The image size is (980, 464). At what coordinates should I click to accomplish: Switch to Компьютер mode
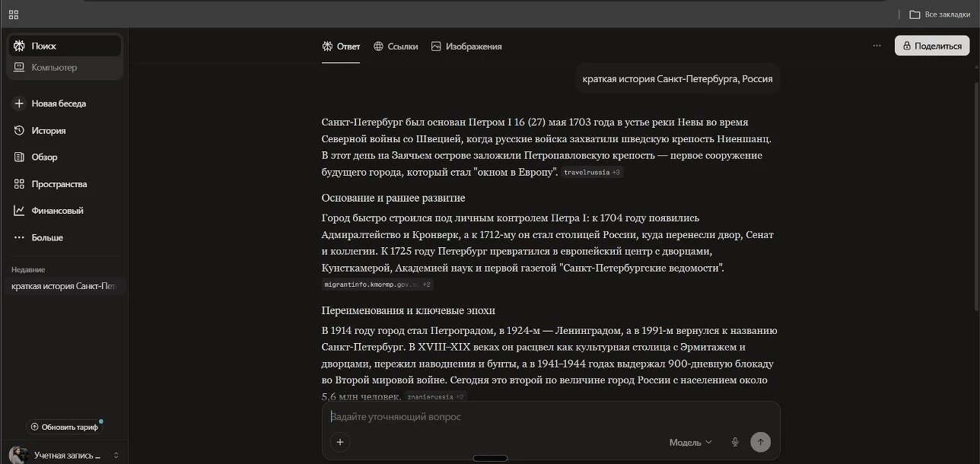(x=54, y=68)
